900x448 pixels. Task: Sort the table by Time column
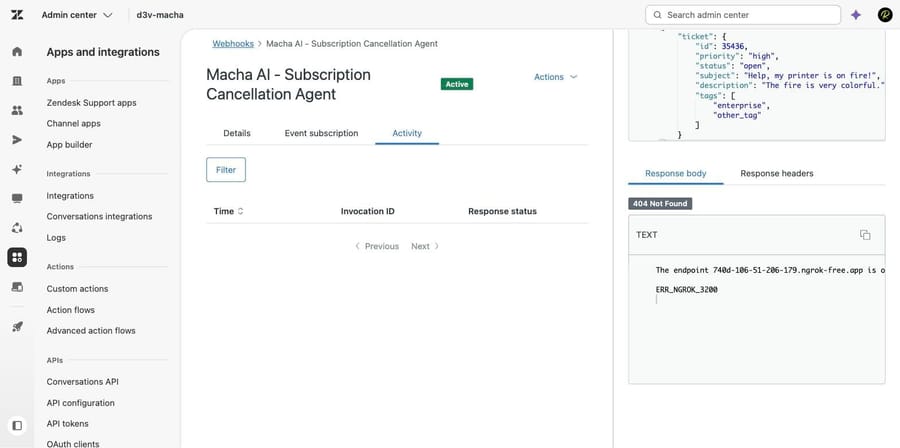(228, 211)
